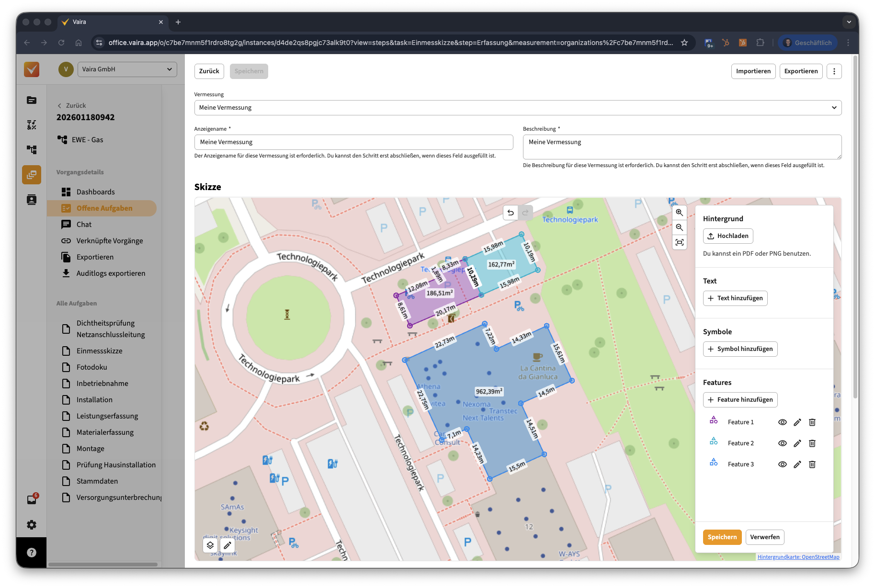
Task: Click the undo arrow on the sketch map
Action: 511,213
